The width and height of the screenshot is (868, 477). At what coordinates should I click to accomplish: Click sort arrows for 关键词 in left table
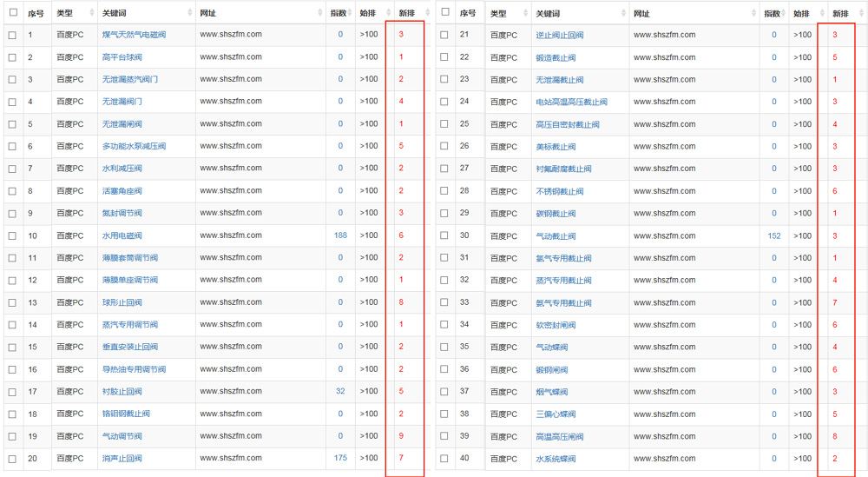[190, 14]
